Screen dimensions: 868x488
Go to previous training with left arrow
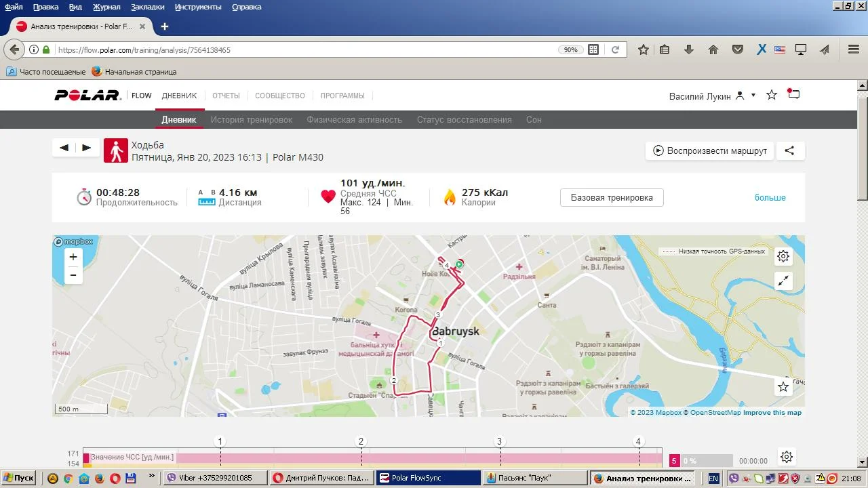[x=64, y=148]
